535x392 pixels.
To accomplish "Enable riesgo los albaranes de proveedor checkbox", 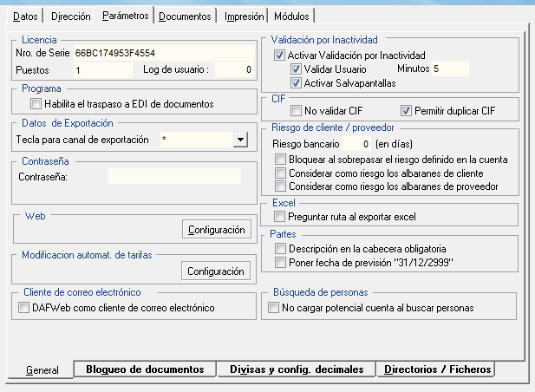I will coord(280,186).
